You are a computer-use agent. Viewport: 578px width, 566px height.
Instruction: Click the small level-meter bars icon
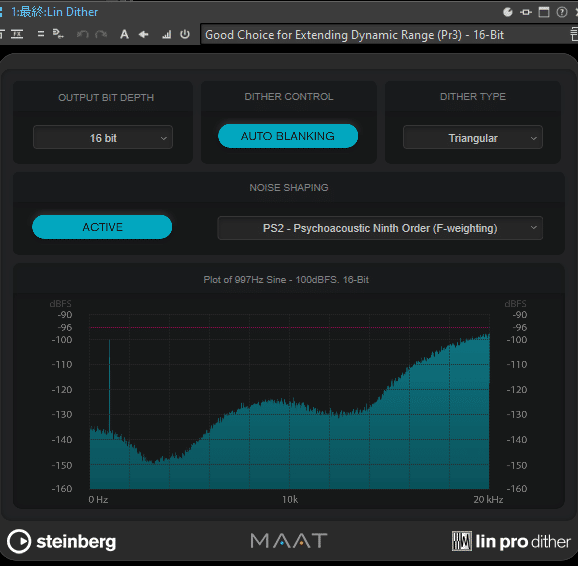pyautogui.click(x=167, y=35)
